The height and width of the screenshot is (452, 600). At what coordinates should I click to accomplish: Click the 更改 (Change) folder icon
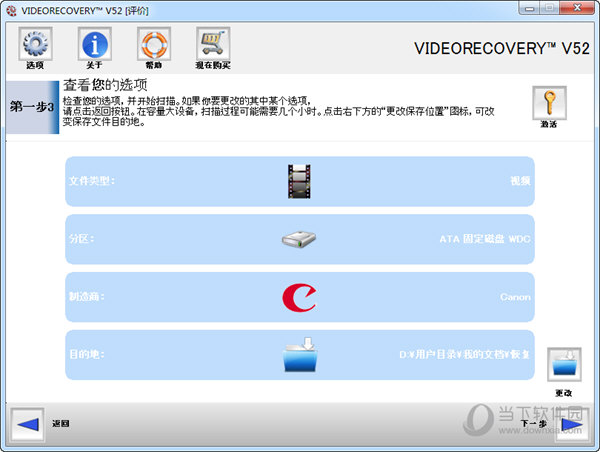(564, 364)
